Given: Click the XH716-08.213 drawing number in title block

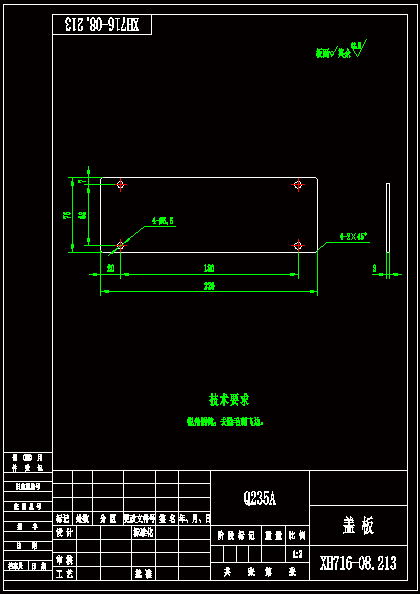Looking at the screenshot, I should [x=358, y=563].
